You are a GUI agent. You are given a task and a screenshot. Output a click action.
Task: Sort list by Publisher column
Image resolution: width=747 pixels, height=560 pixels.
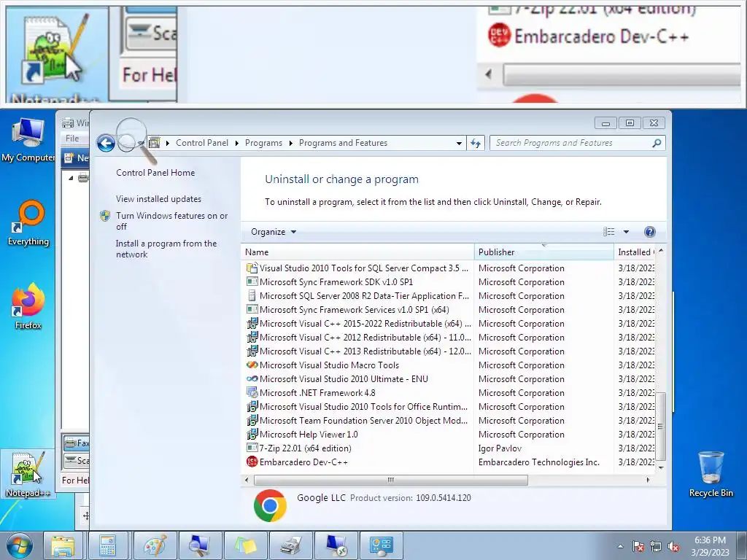point(543,252)
